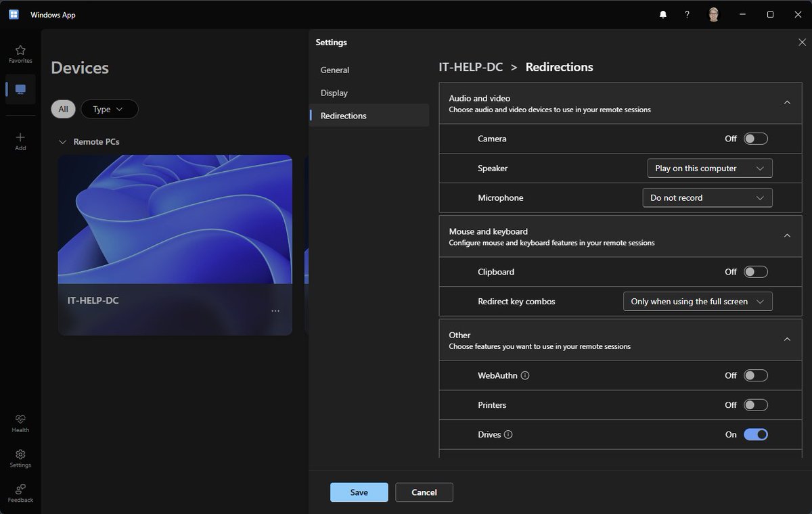The width and height of the screenshot is (812, 514).
Task: Click the IT-HELP-DC breadcrumb link
Action: pyautogui.click(x=471, y=67)
